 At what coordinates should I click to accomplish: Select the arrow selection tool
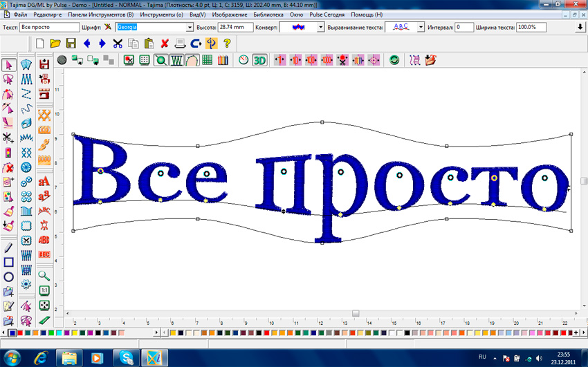(x=9, y=65)
